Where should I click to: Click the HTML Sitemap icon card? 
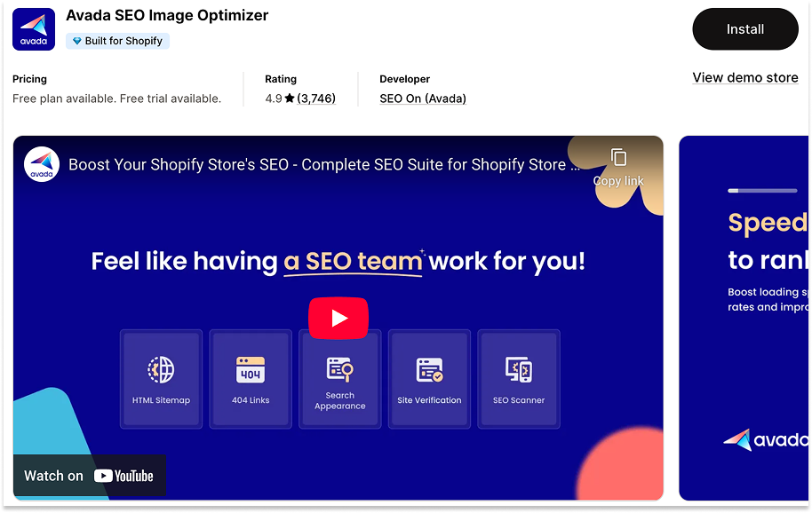161,379
